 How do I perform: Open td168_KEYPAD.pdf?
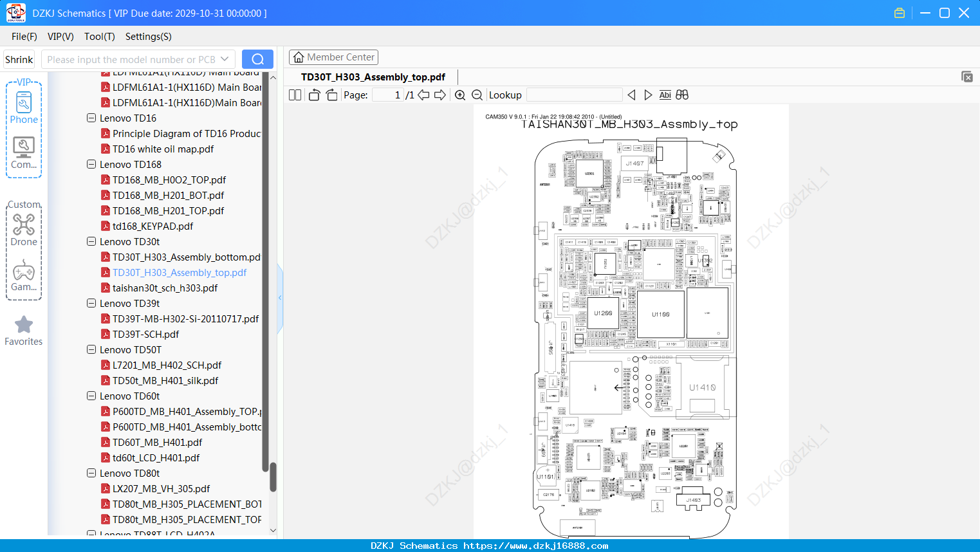(153, 226)
